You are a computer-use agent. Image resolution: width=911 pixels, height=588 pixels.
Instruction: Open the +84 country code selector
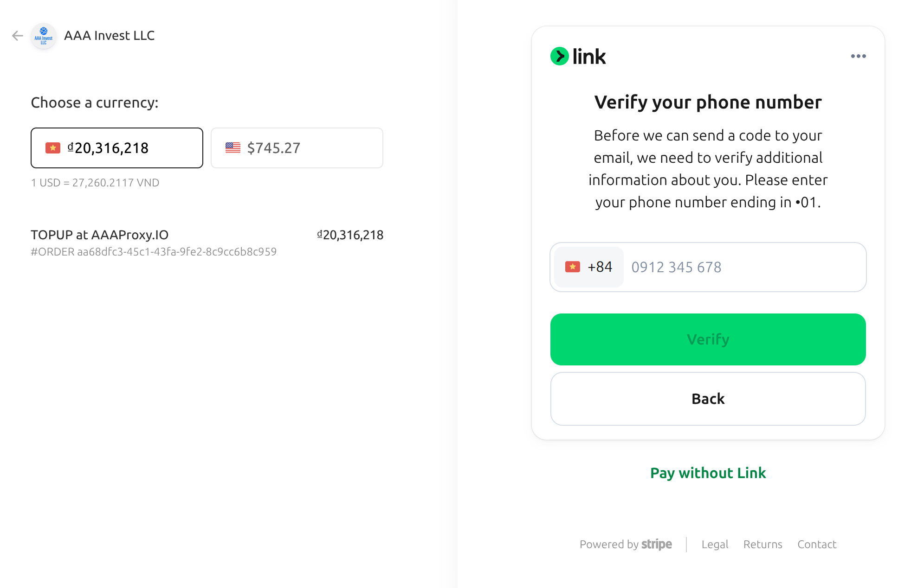pyautogui.click(x=588, y=267)
